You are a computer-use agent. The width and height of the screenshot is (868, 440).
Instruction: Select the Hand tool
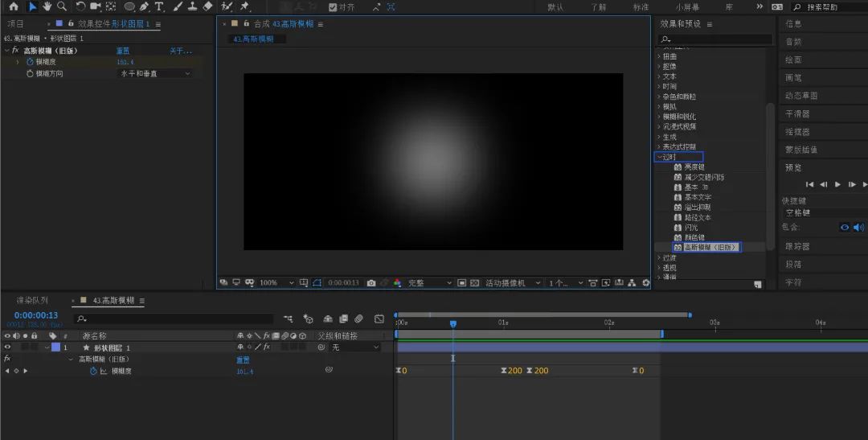coord(47,6)
